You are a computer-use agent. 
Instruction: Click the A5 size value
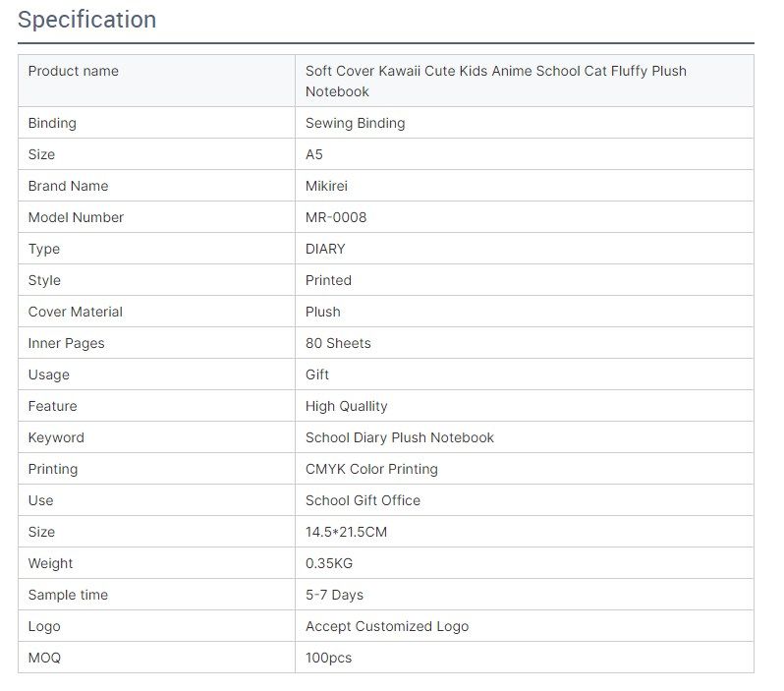coord(314,154)
